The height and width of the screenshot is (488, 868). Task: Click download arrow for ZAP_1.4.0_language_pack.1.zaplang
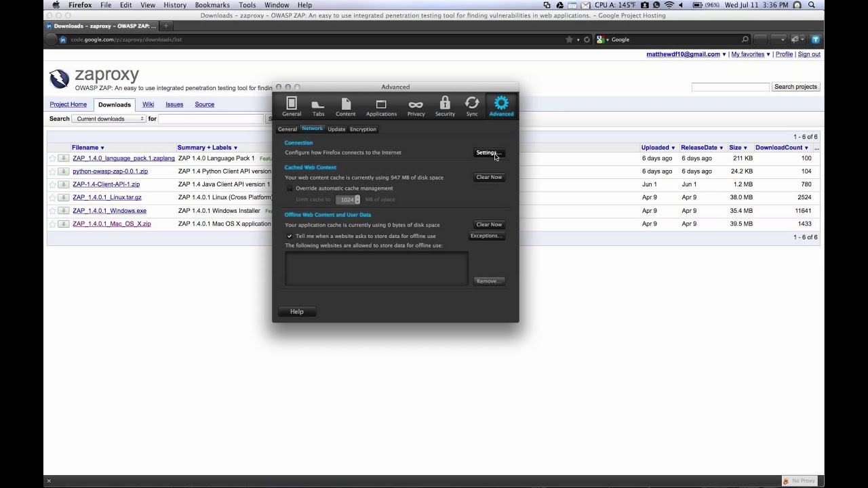63,159
